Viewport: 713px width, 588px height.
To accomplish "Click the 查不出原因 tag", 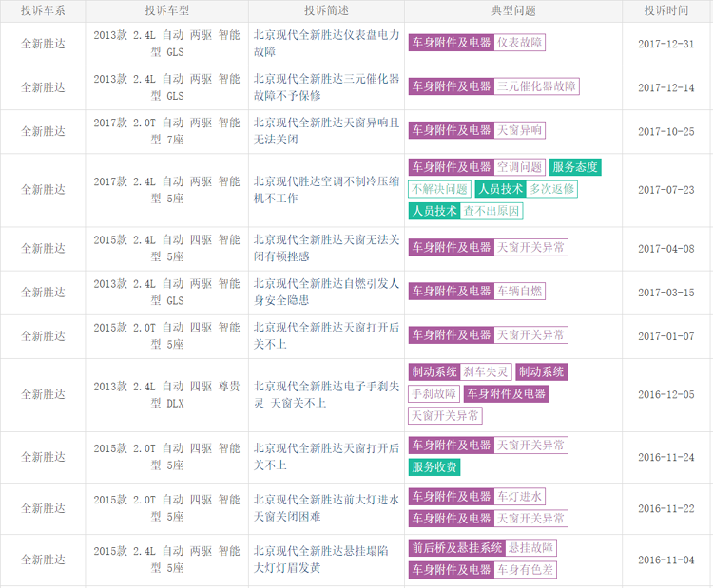I will coord(491,211).
